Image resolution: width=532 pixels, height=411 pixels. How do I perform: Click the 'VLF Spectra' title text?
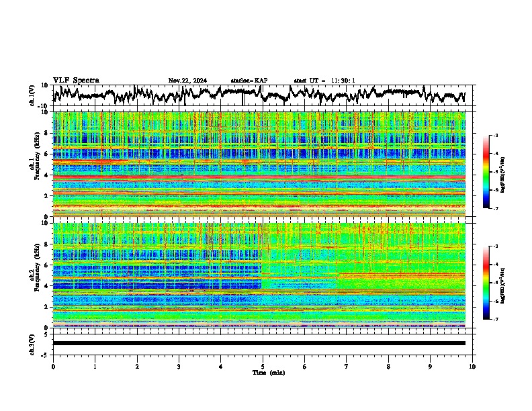click(x=76, y=81)
